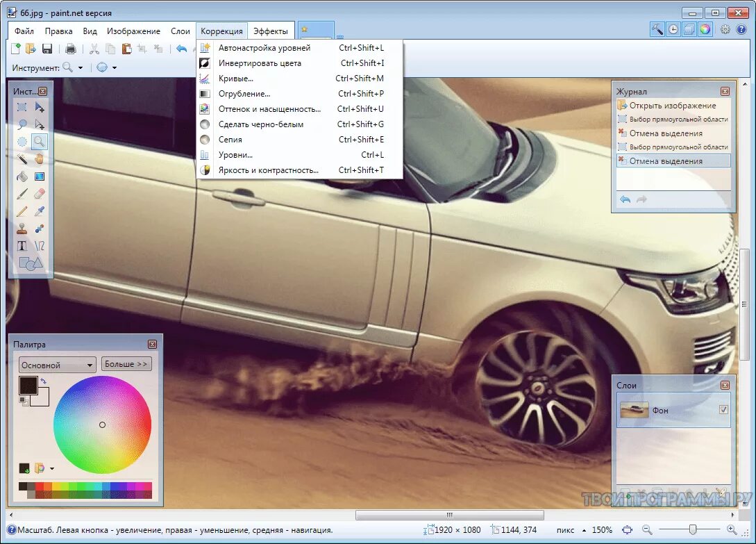Select the Zoom tool in tools panel

pos(40,142)
